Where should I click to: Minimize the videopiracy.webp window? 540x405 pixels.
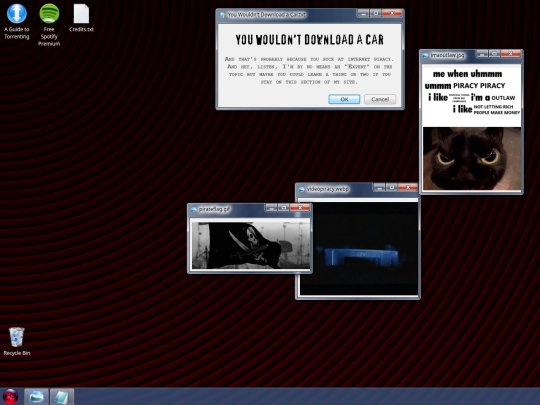(379, 187)
